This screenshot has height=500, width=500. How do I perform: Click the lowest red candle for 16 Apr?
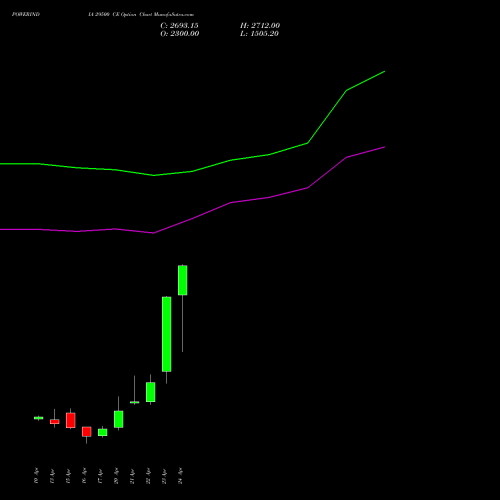pyautogui.click(x=87, y=432)
